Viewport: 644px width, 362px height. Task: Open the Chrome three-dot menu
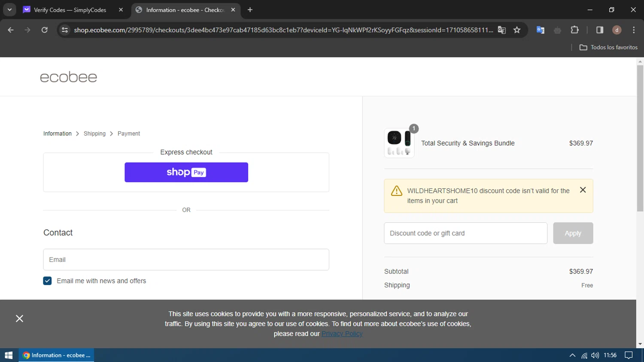(634, 30)
